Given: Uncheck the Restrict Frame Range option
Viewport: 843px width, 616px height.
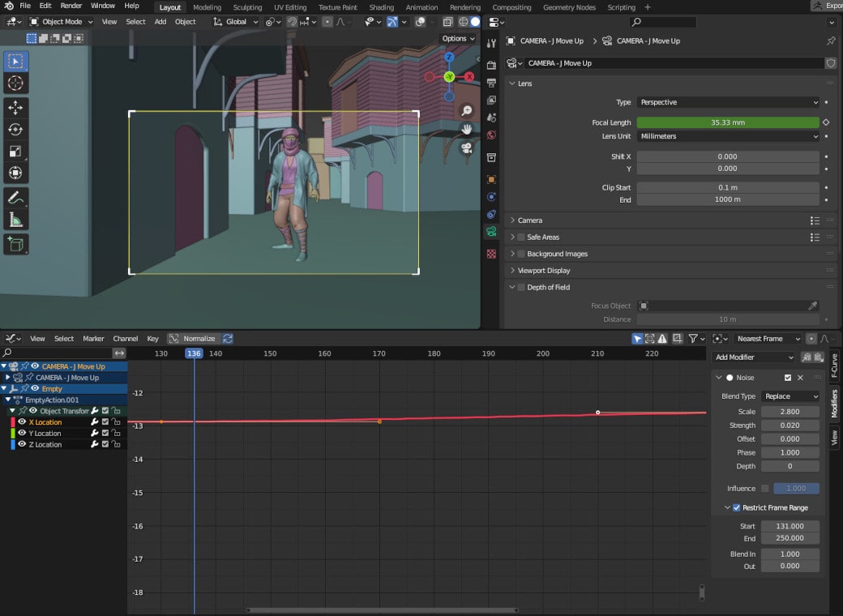Looking at the screenshot, I should pyautogui.click(x=737, y=507).
